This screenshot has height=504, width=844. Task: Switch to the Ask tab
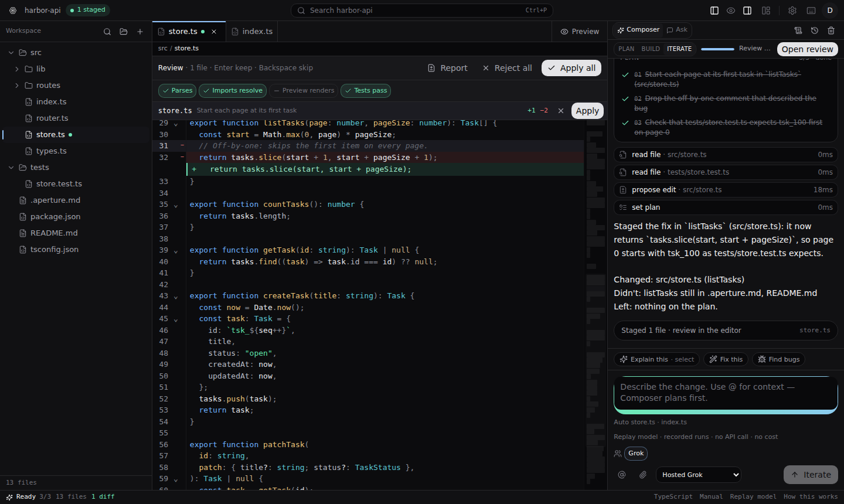[x=677, y=30]
